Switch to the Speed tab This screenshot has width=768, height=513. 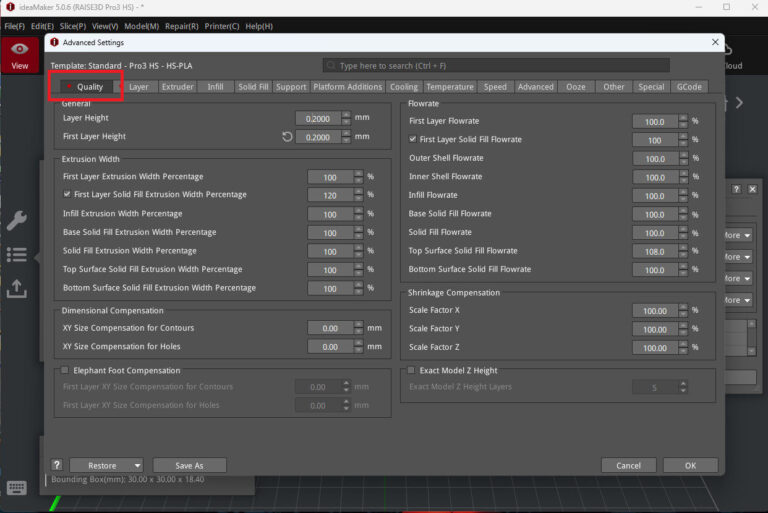495,87
